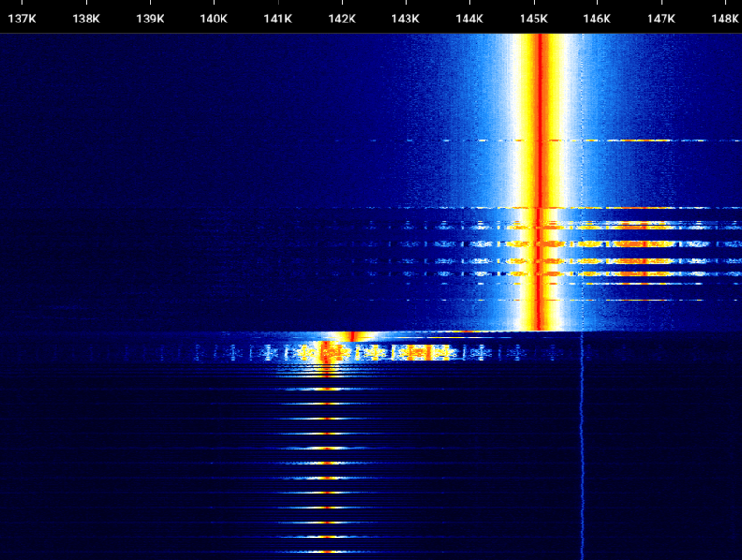Click the 147K frequency label
The image size is (742, 560).
[x=661, y=19]
